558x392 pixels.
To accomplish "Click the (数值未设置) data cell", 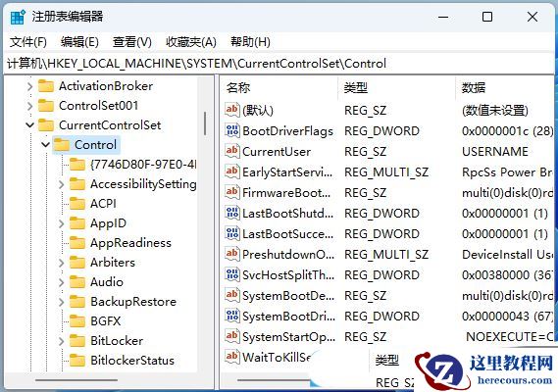I will [x=495, y=111].
